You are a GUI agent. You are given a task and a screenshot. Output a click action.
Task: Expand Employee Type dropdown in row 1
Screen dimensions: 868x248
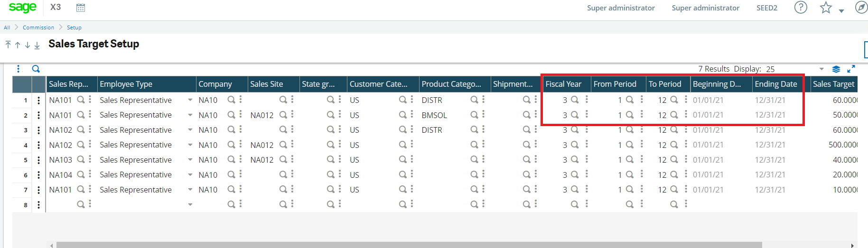[190, 100]
